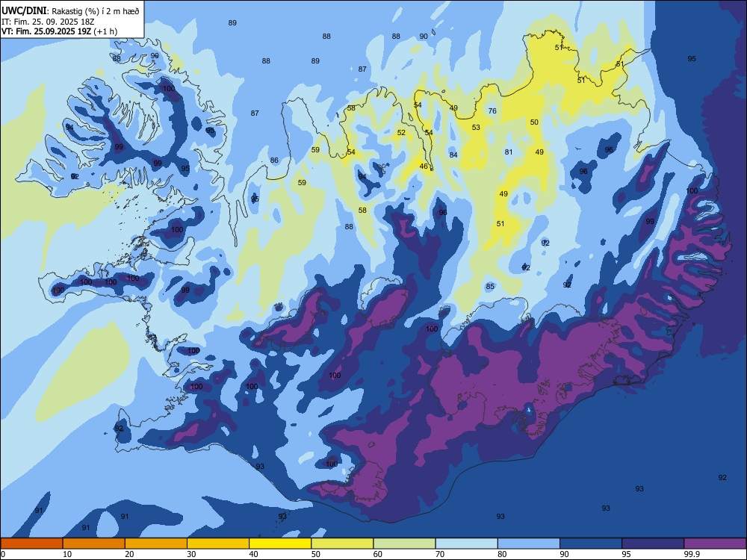Click the '10' label under the color scale
This screenshot has width=747, height=560.
[x=67, y=554]
